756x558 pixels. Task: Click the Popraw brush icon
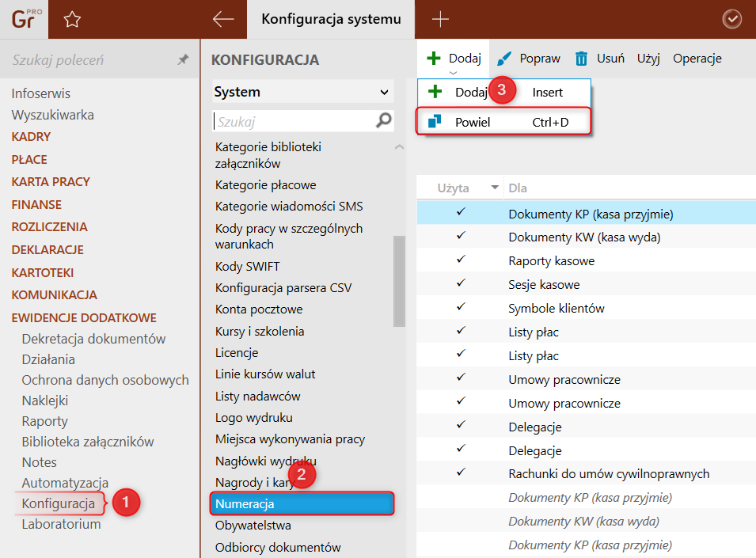point(503,59)
